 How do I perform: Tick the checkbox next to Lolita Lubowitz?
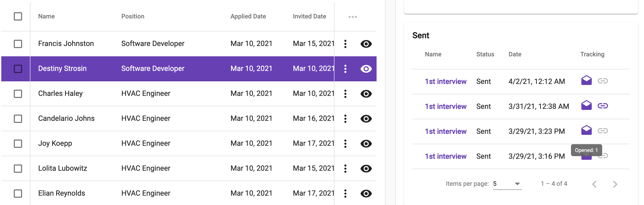[x=18, y=169]
